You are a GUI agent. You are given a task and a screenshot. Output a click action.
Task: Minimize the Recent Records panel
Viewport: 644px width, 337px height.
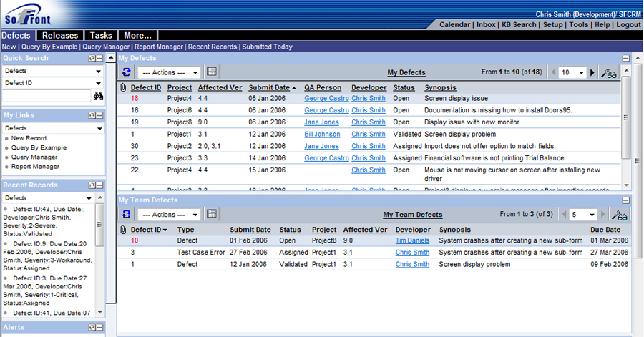point(99,185)
